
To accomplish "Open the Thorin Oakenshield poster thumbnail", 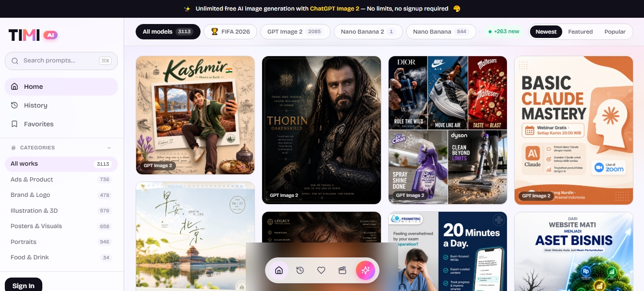I will coord(321,130).
